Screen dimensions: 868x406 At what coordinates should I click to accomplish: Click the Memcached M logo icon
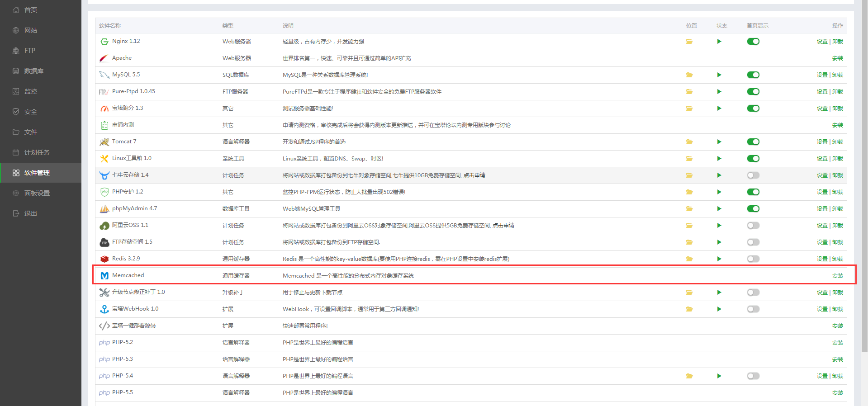[104, 276]
